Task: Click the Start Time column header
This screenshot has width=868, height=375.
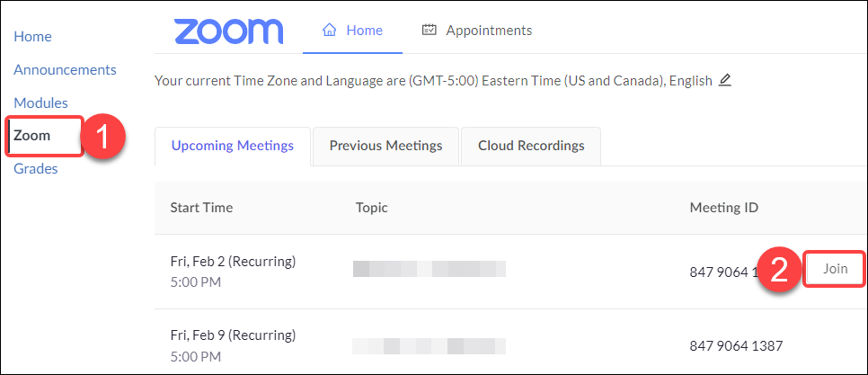Action: (201, 208)
